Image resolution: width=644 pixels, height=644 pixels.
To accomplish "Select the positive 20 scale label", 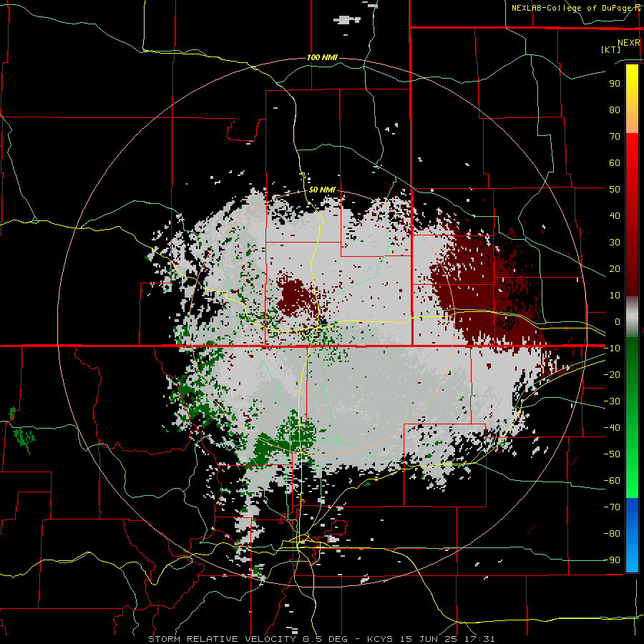I will [615, 268].
